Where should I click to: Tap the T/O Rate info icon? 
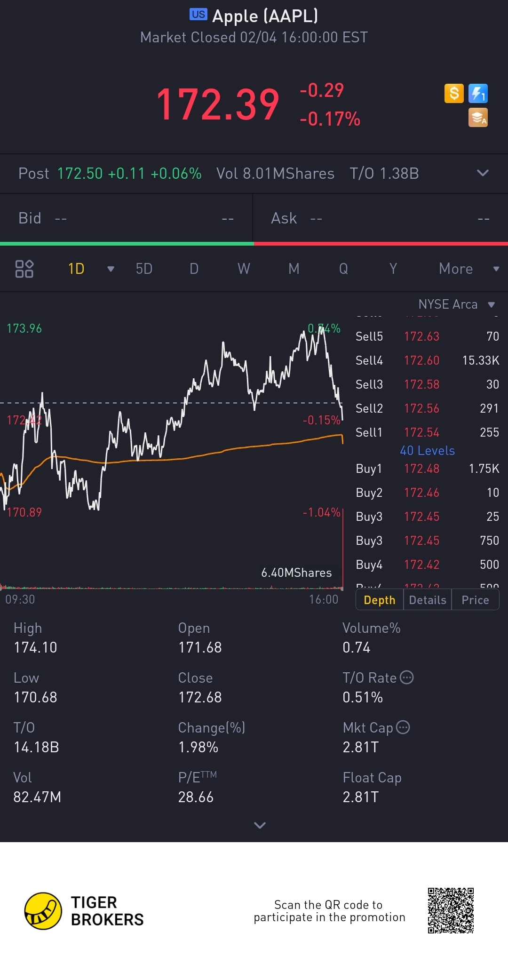pyautogui.click(x=406, y=677)
